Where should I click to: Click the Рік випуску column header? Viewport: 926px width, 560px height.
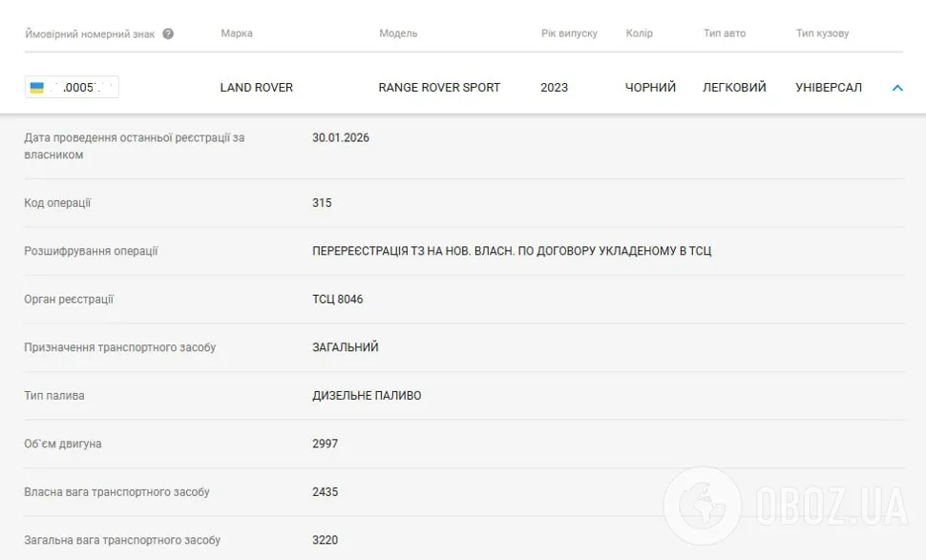coord(569,33)
